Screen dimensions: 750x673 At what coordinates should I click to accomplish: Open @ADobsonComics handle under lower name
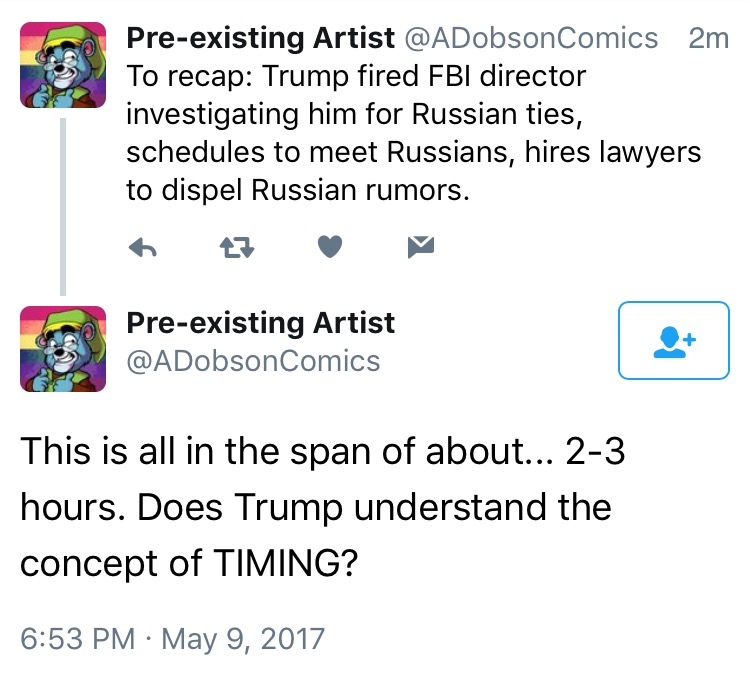[x=254, y=361]
